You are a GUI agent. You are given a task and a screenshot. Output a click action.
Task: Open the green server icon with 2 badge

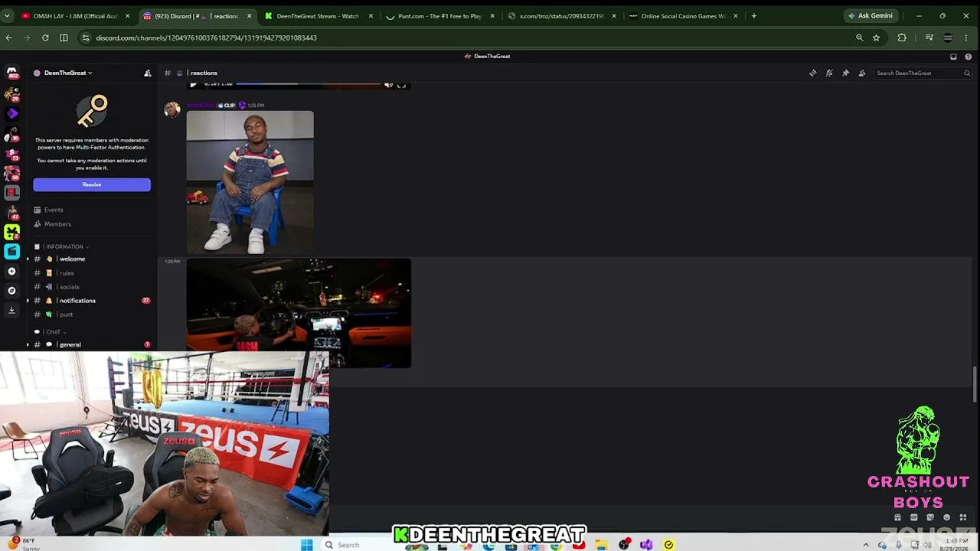[11, 231]
